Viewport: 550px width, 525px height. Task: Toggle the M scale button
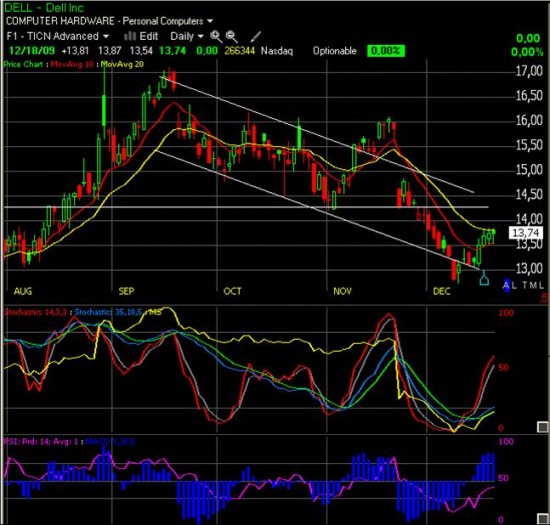pos(533,285)
